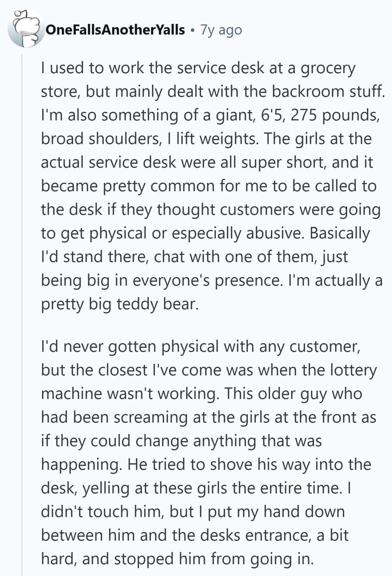Click the phrase 'pretty big teddy bear'
392x576 pixels.
[x=119, y=304]
